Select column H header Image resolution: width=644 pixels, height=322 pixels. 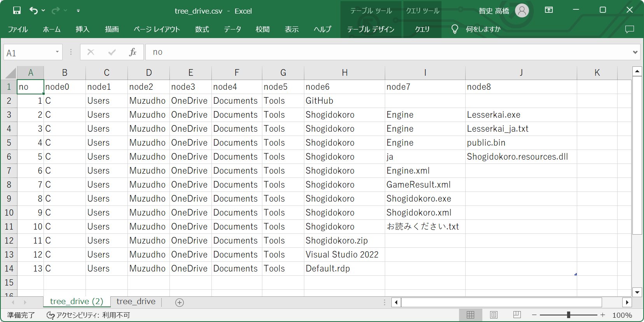[344, 73]
